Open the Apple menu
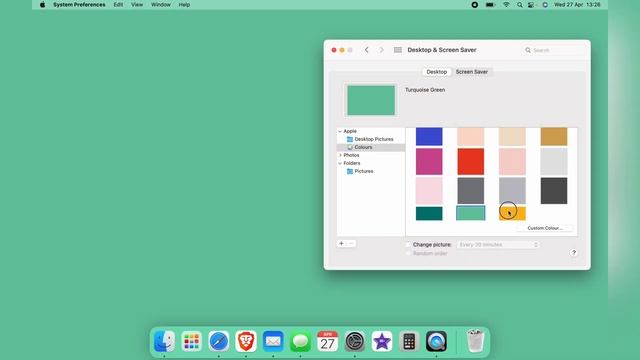 42,5
